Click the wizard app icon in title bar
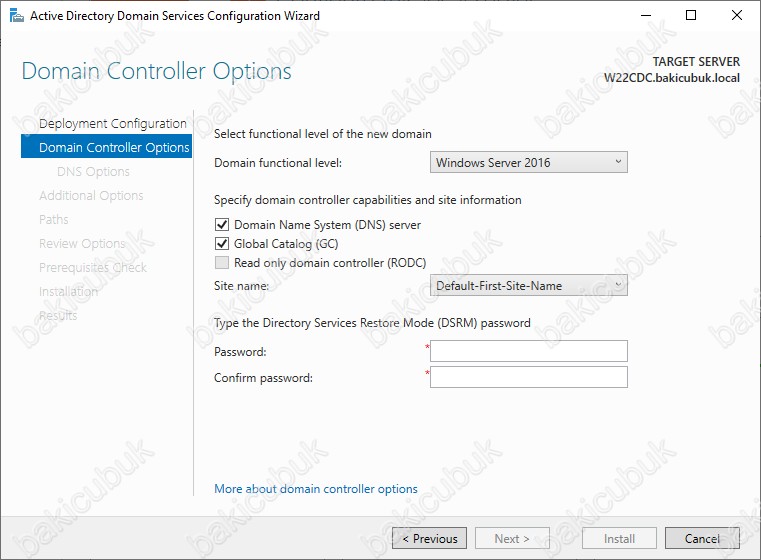Image resolution: width=761 pixels, height=560 pixels. 17,16
